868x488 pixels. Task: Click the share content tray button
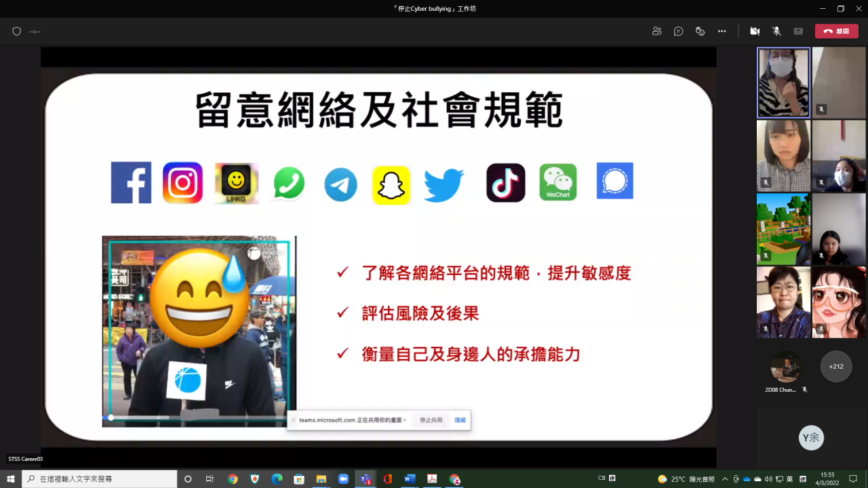(798, 31)
